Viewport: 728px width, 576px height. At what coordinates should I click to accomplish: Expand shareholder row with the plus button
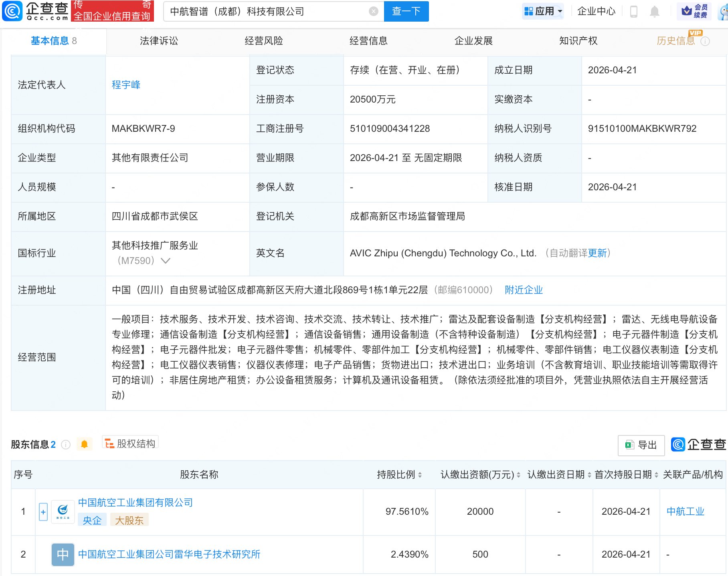43,512
